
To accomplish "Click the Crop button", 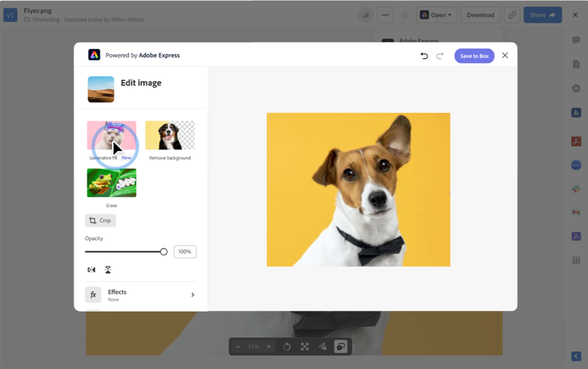I will click(x=100, y=221).
